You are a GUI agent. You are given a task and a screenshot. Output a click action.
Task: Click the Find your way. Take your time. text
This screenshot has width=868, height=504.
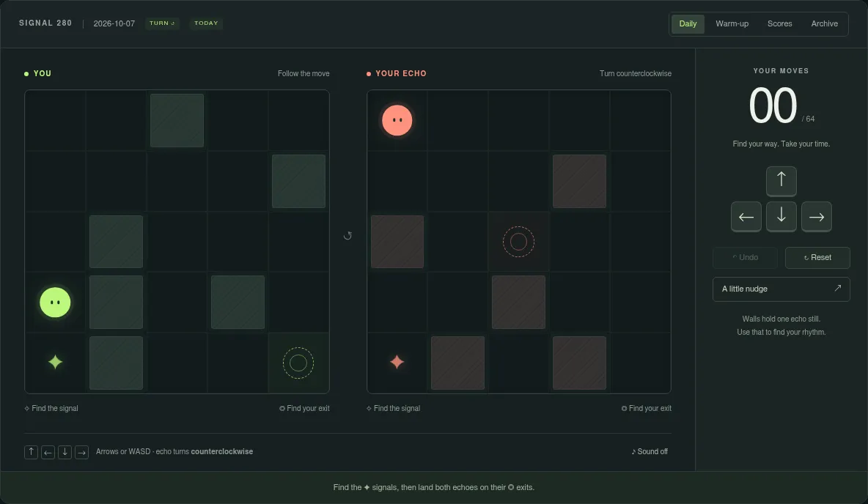[781, 144]
